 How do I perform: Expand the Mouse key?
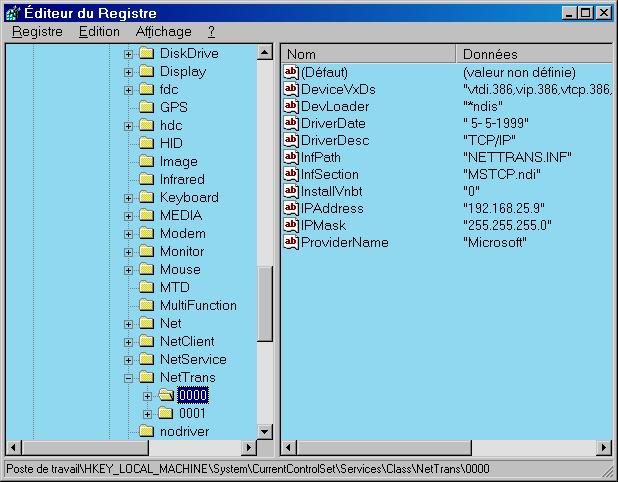pyautogui.click(x=128, y=270)
